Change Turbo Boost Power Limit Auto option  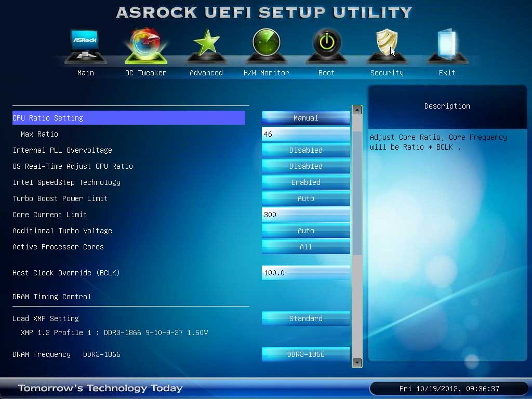point(305,198)
